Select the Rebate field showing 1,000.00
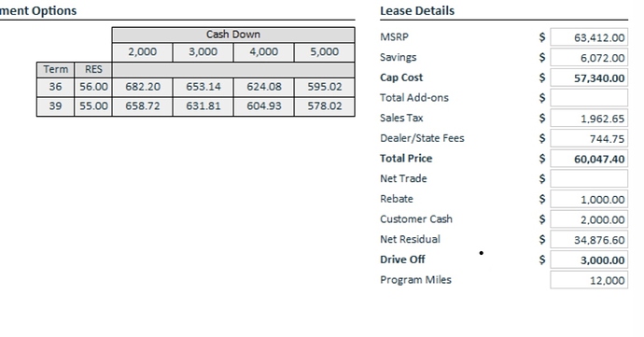This screenshot has height=337, width=644. [589, 200]
